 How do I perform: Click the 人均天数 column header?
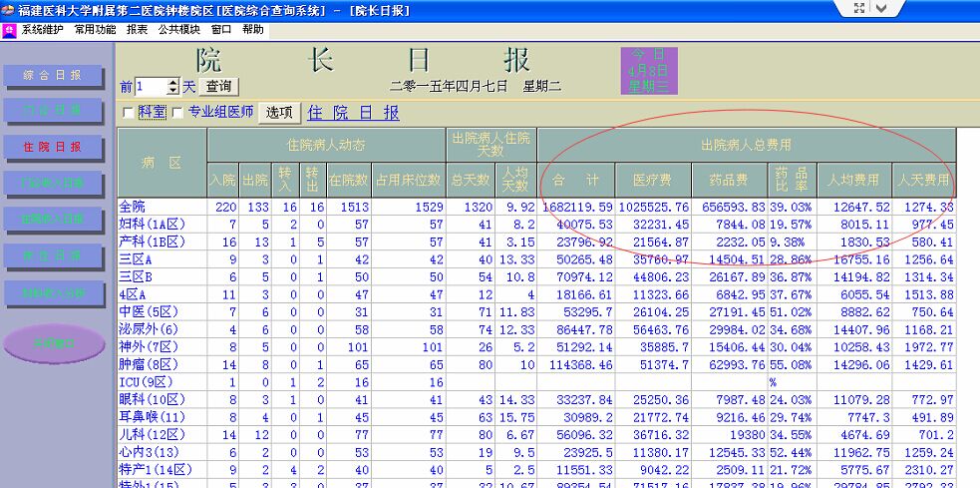click(515, 181)
